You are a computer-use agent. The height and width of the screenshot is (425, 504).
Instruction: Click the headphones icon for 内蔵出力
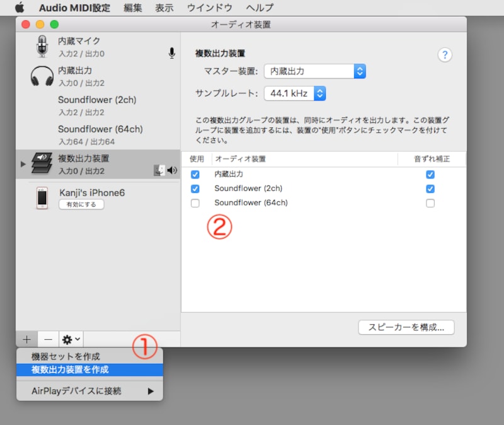[x=41, y=76]
